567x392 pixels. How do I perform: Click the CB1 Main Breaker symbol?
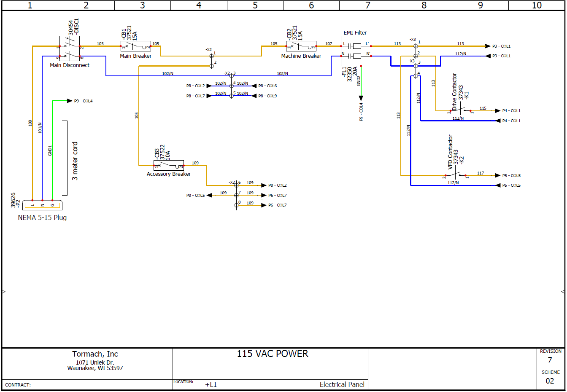(136, 46)
